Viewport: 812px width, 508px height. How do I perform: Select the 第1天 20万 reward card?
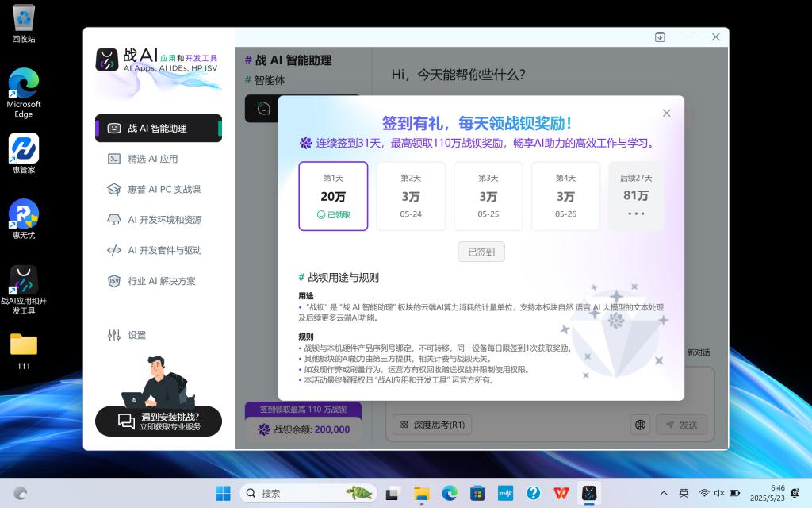click(x=333, y=196)
